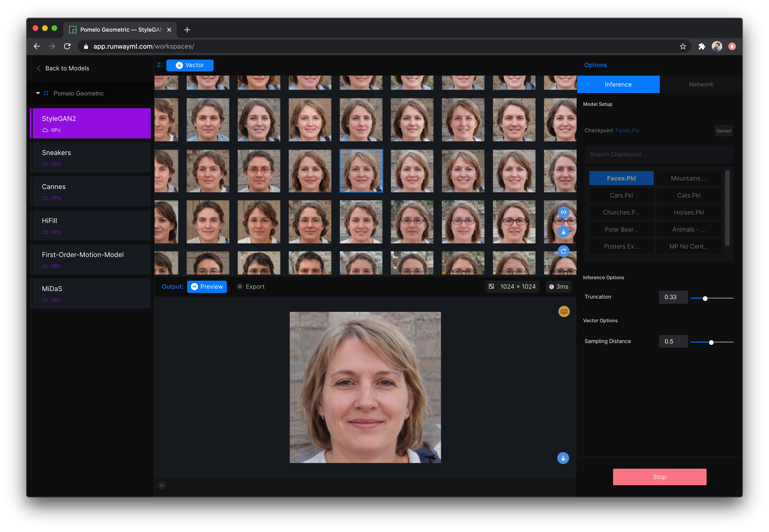
Task: Click the refresh/regenerate icon button
Action: tap(563, 250)
